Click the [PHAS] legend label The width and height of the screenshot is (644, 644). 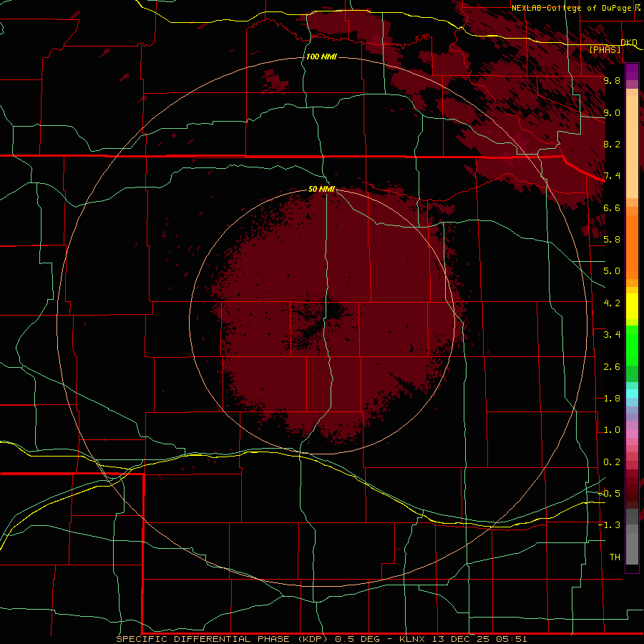pos(605,49)
